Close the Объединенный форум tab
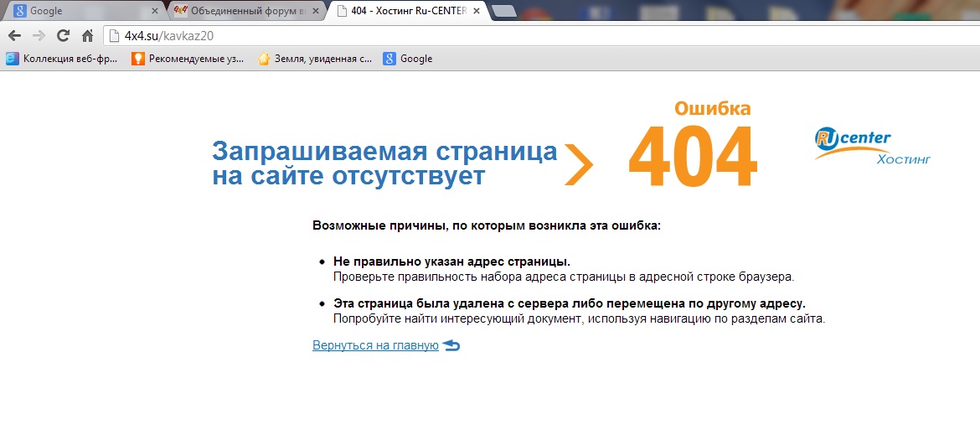The image size is (980, 440). pos(315,11)
